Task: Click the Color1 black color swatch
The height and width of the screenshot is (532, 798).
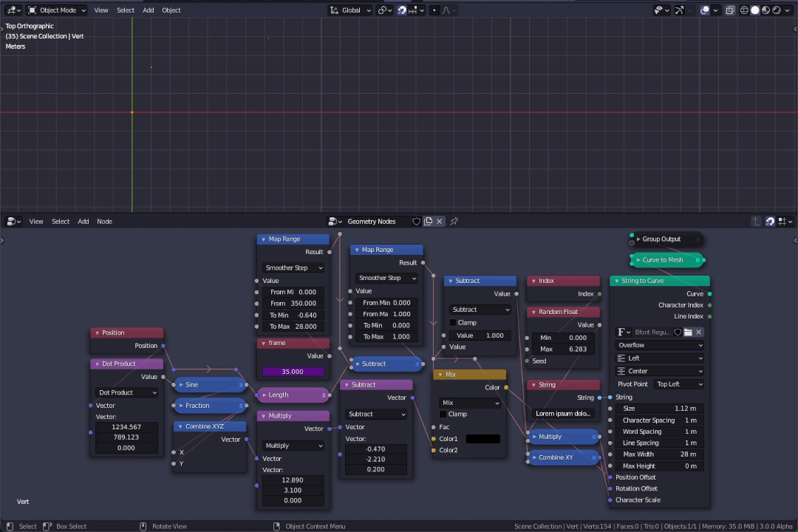Action: [483, 439]
